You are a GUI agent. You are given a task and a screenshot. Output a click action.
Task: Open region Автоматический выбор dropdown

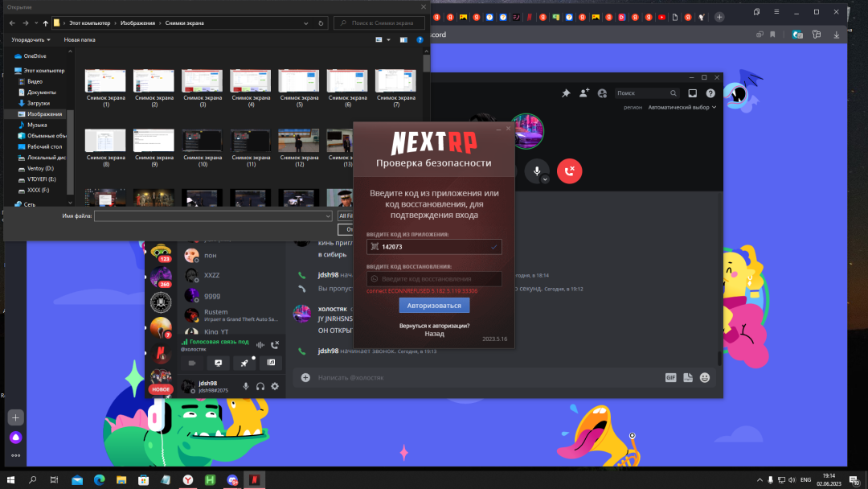[682, 107]
